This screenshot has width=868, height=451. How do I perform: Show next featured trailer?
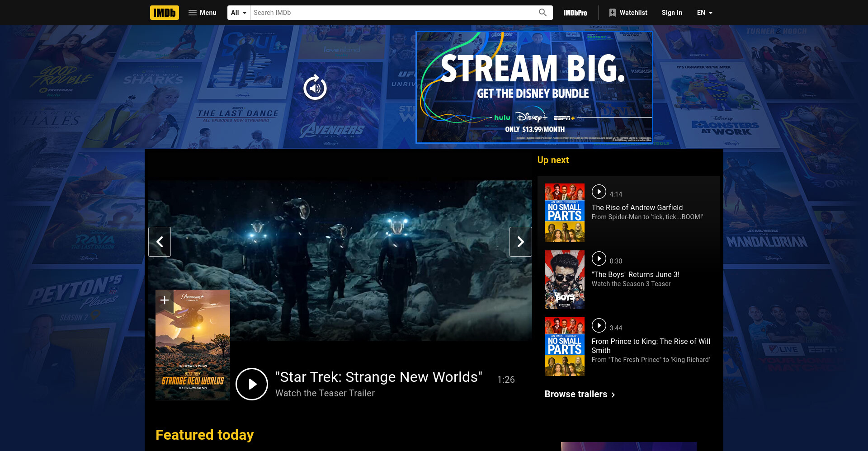pos(521,242)
